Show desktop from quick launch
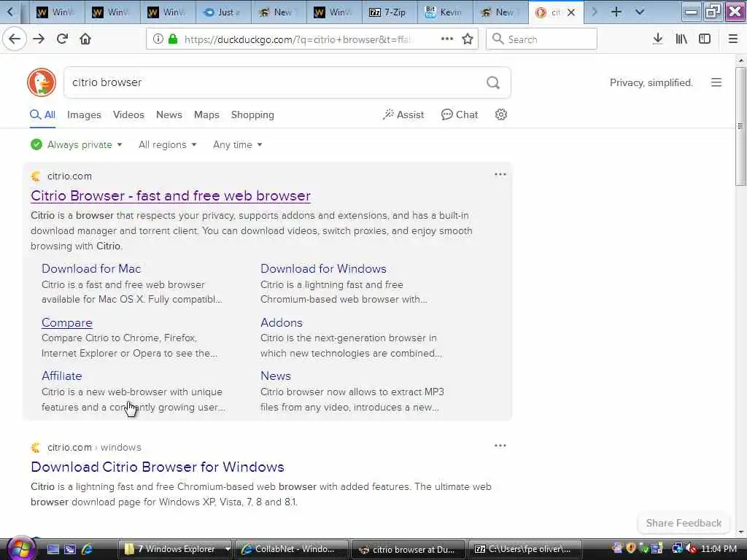The image size is (747, 560). click(53, 549)
